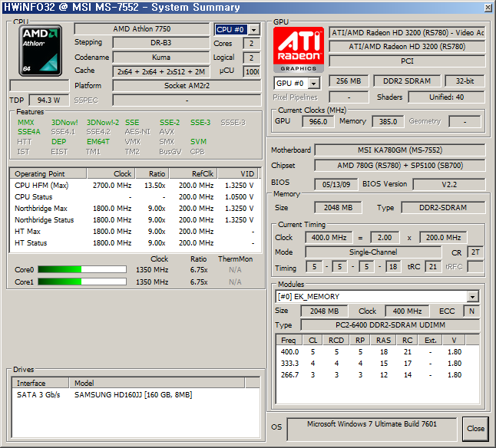Click the ATI Radeon Graphics logo

[x=299, y=50]
